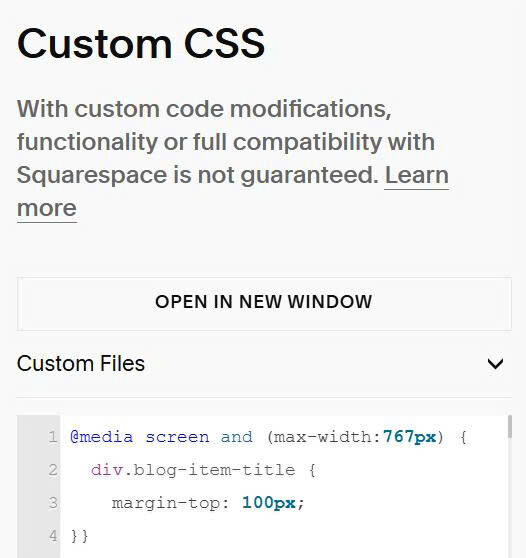Image resolution: width=526 pixels, height=558 pixels.
Task: Select line number 4 in the gutter
Action: tap(53, 536)
